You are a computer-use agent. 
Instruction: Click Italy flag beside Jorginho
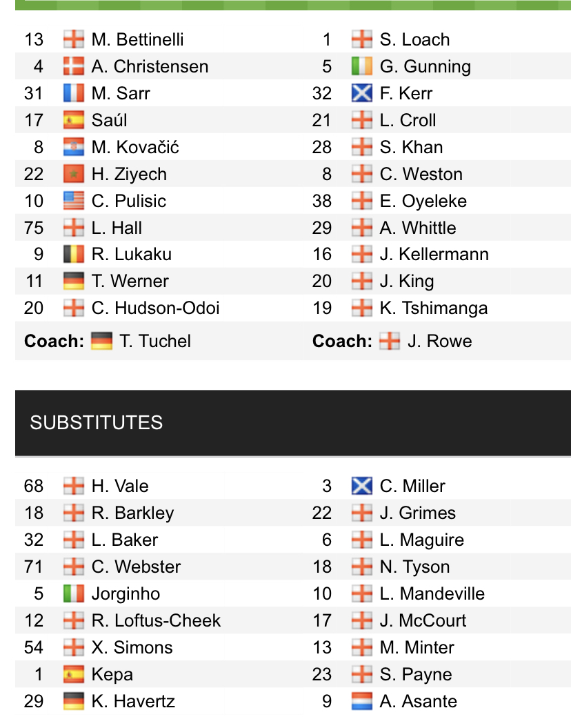click(x=74, y=593)
